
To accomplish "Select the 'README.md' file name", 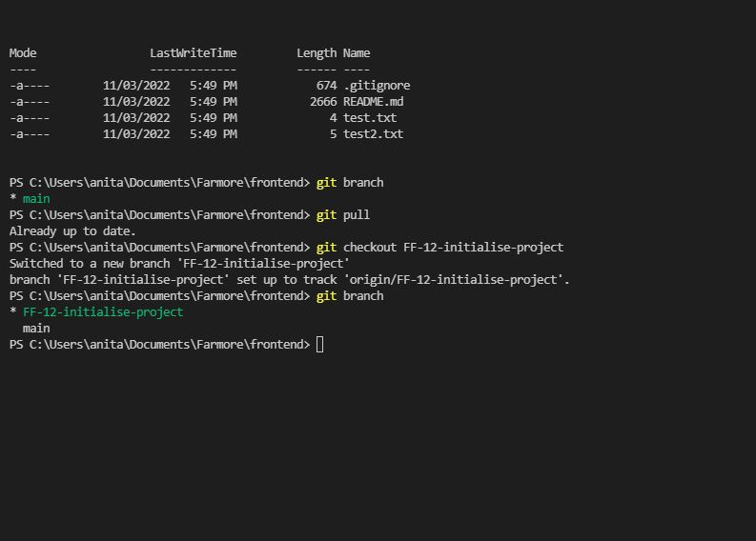I will pyautogui.click(x=373, y=102).
